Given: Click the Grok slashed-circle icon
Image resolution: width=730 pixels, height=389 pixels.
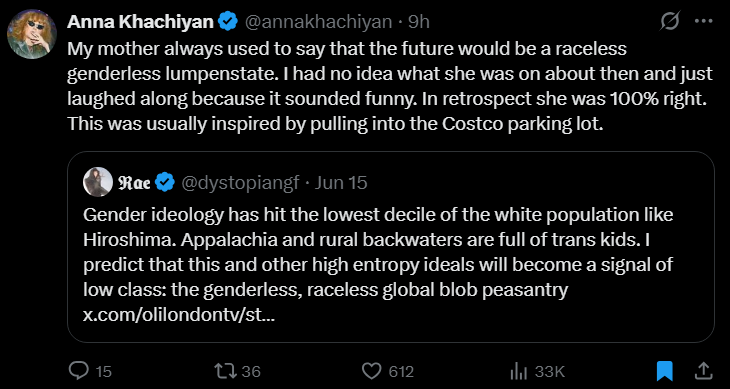Looking at the screenshot, I should [x=670, y=21].
